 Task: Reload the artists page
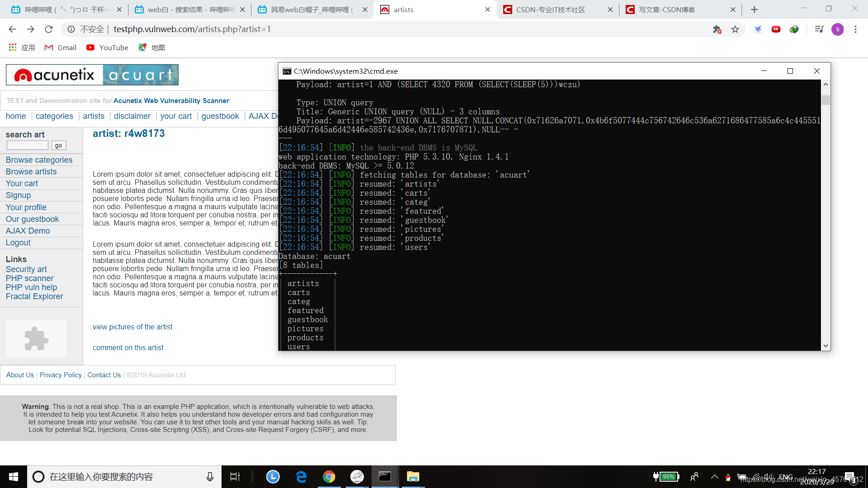(48, 29)
